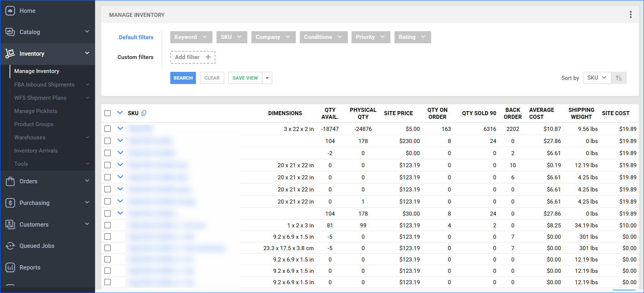Check the select-all checkbox in table header
The image size is (644, 293).
tap(108, 113)
